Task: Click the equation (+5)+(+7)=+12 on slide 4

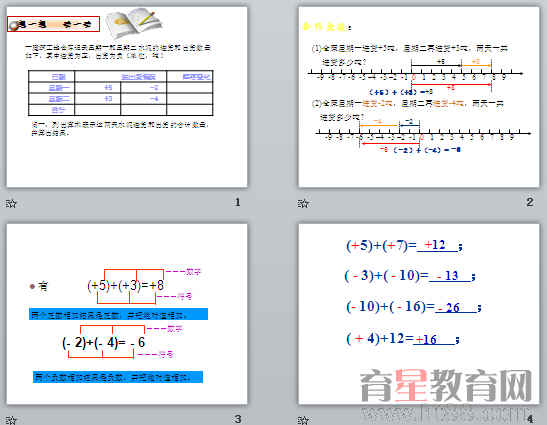Action: [x=404, y=246]
